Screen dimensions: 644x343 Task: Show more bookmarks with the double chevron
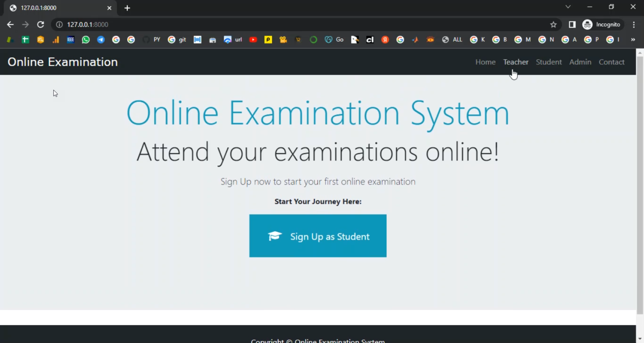tap(633, 39)
